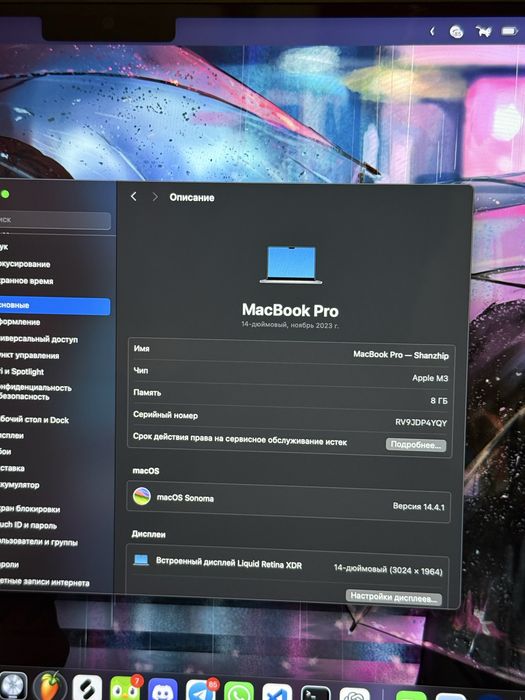Viewport: 525px width, 700px height.
Task: Click the macOS Sonoma label
Action: tap(185, 497)
